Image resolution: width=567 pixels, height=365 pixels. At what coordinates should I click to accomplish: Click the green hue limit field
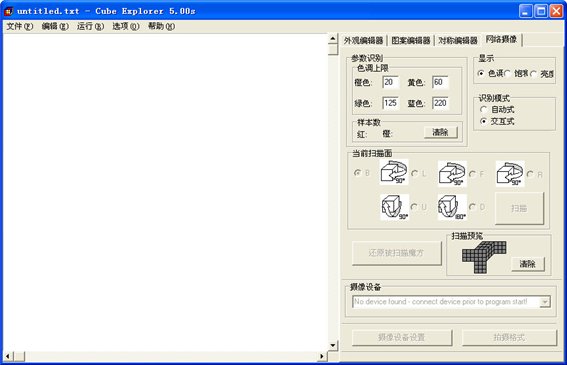[x=391, y=103]
